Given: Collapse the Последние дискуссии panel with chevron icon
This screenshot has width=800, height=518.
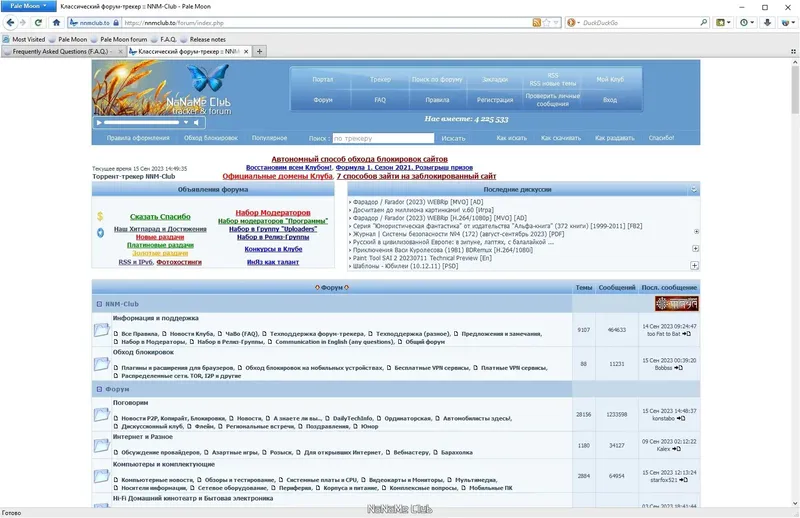Looking at the screenshot, I should click(x=693, y=189).
